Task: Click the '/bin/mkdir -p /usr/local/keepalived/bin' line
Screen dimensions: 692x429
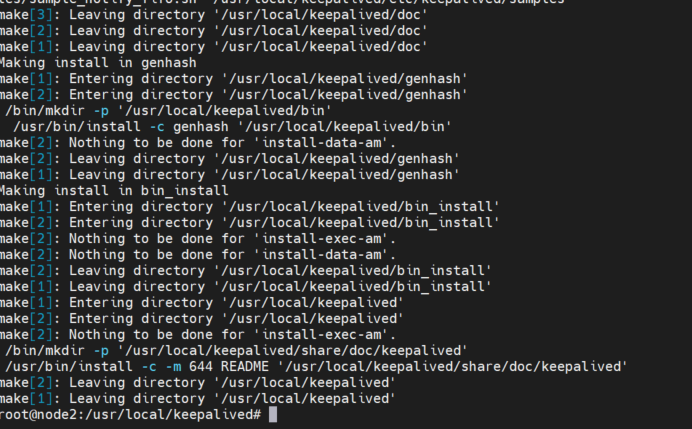Action: point(168,110)
